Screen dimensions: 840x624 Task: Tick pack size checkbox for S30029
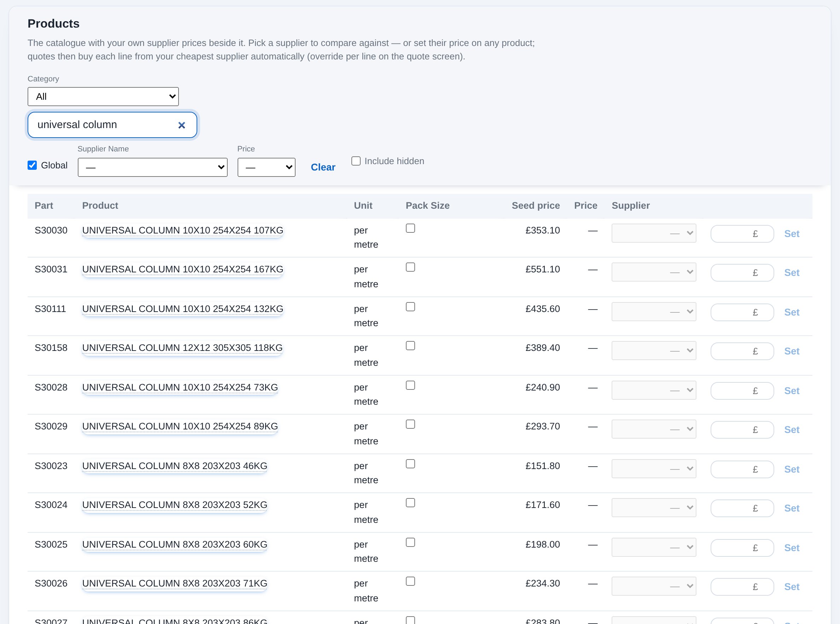(x=410, y=424)
